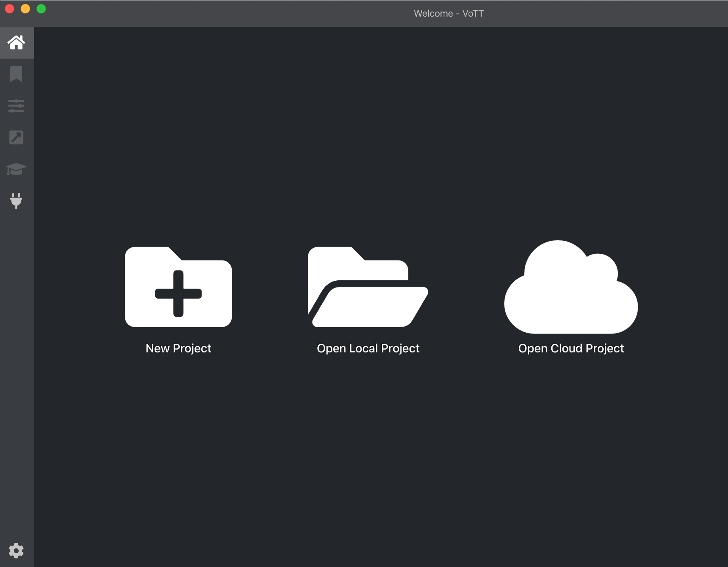Open project settings via the sliders icon

tap(17, 106)
